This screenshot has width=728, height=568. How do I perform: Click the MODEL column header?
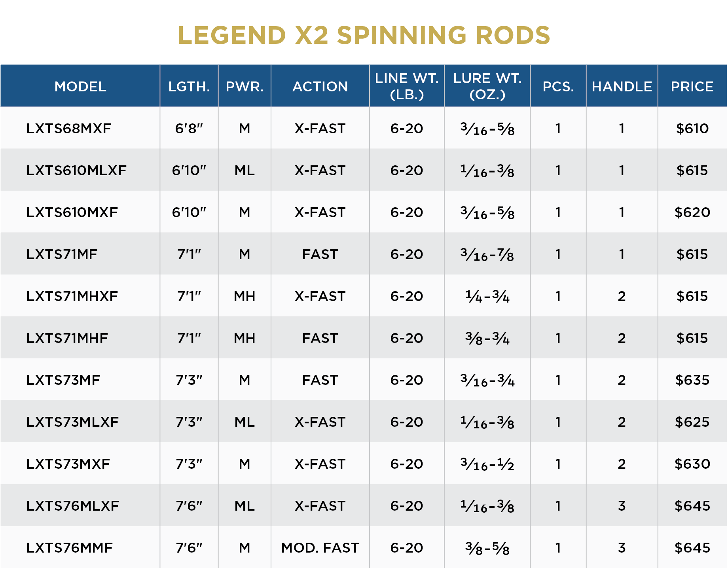(80, 86)
